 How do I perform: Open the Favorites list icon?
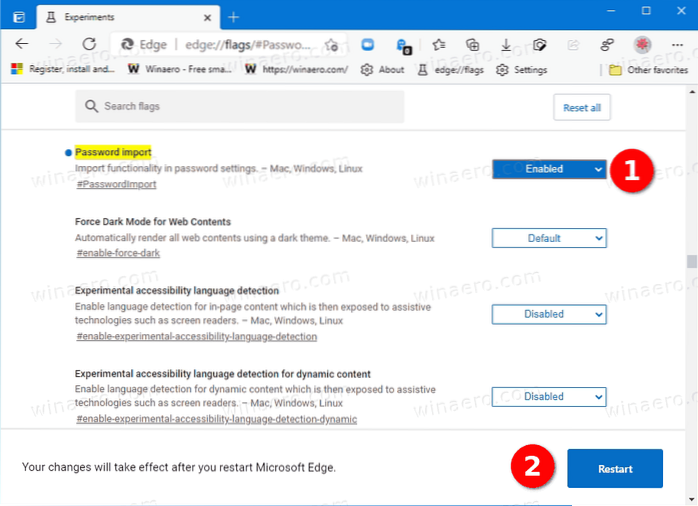pos(438,44)
